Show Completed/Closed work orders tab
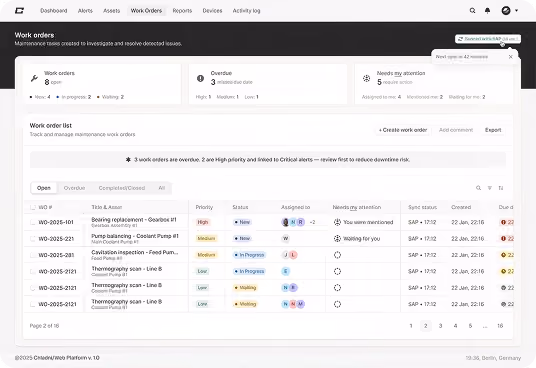Screen dimensions: 536x368 click(122, 188)
